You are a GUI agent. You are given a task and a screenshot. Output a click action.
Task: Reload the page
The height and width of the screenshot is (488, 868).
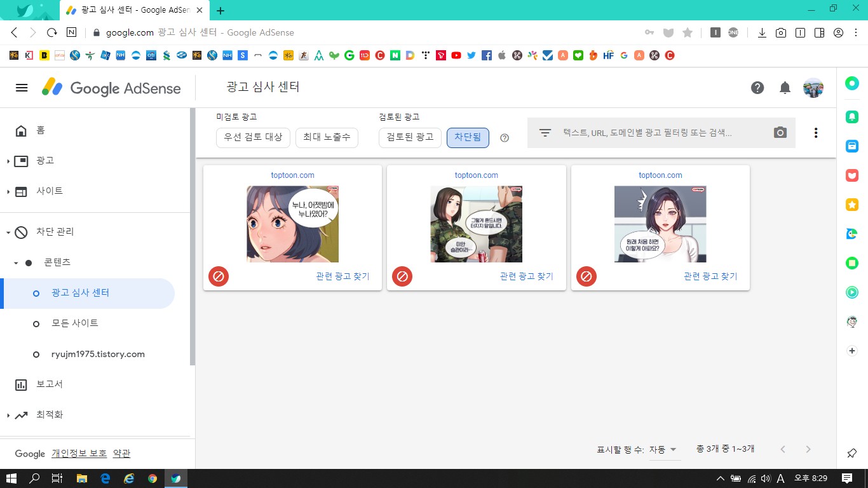coord(52,32)
